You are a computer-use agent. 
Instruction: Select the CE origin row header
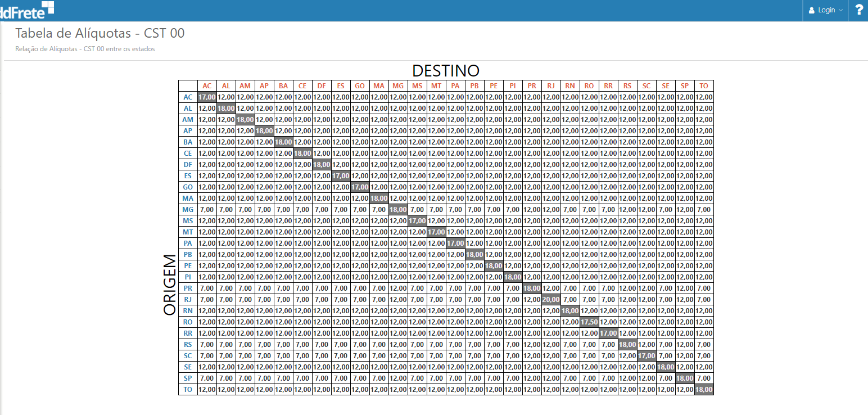coord(188,153)
